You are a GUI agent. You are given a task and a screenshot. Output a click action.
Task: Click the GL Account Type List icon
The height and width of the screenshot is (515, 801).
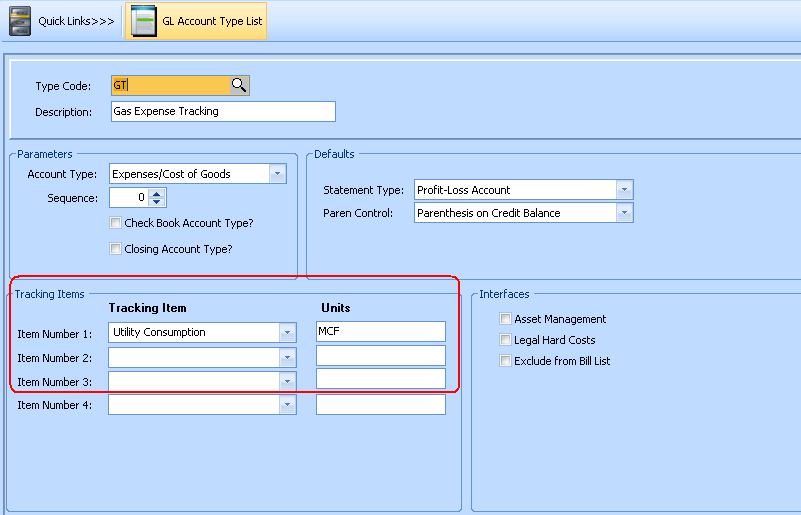(x=144, y=21)
